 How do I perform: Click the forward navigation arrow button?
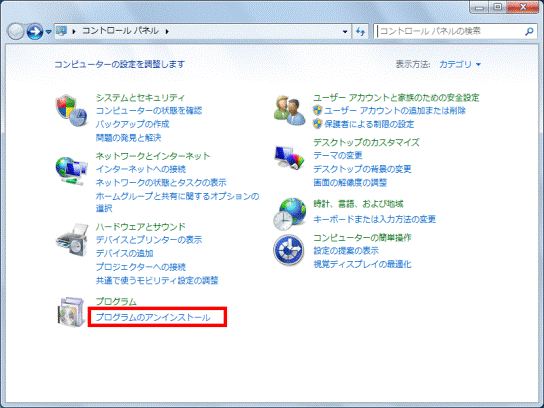[35, 32]
